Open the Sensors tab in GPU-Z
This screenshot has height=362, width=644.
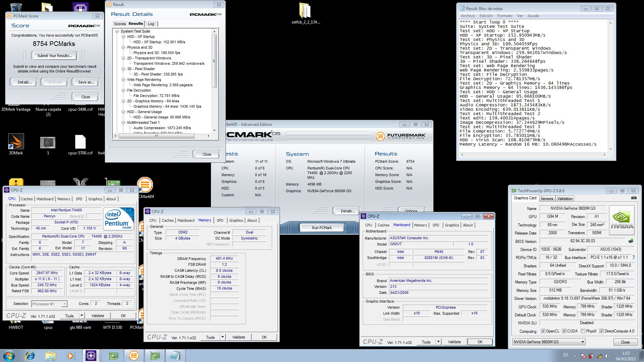tap(547, 199)
